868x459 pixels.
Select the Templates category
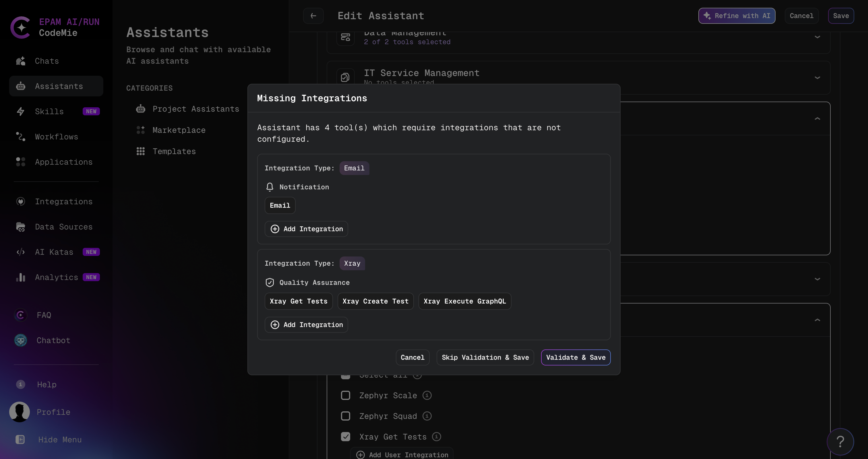click(x=174, y=151)
